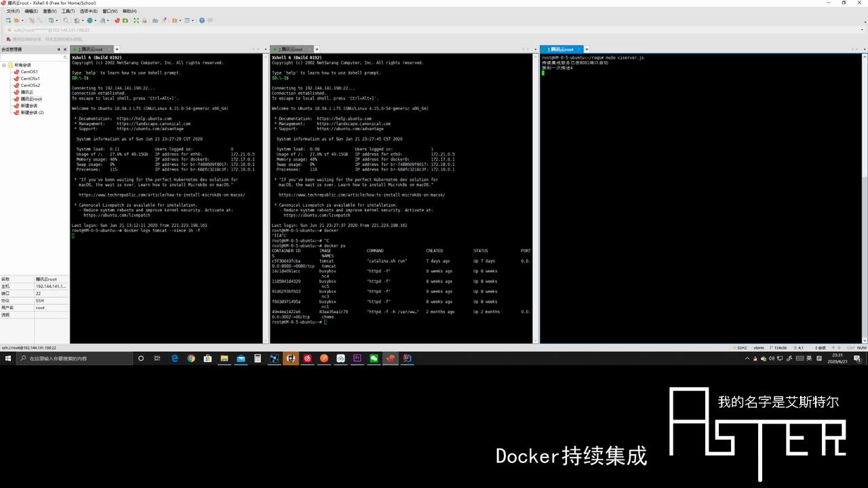Click the https://help.ubuntu.com link in left terminal
This screenshot has width=868, height=488.
tap(144, 119)
